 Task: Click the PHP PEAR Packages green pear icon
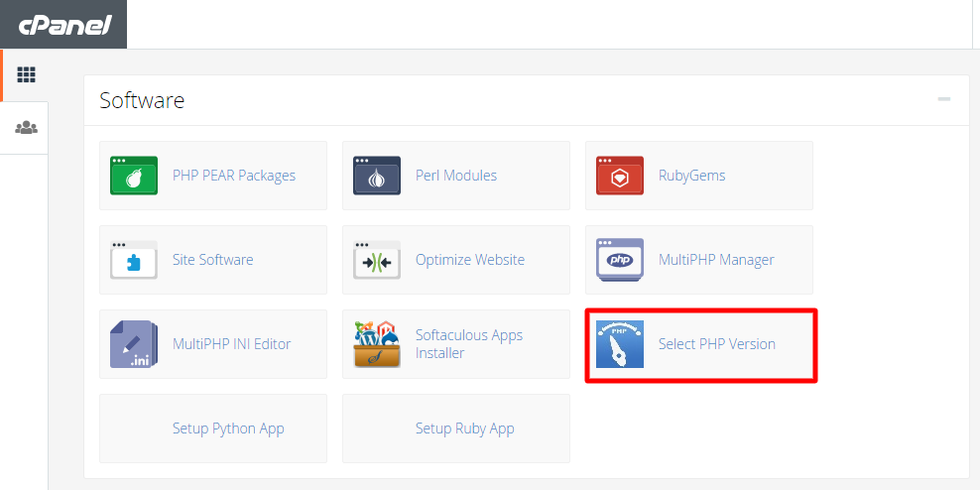[x=134, y=176]
